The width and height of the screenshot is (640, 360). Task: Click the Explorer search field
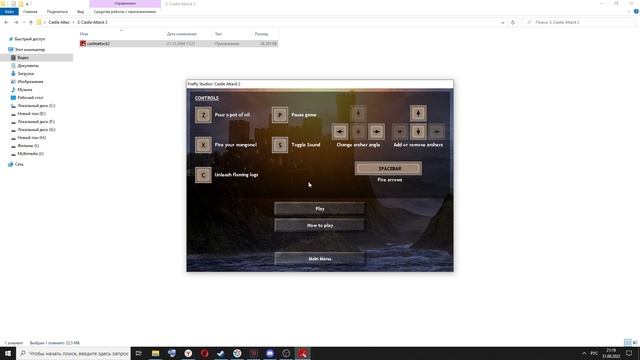click(x=579, y=22)
